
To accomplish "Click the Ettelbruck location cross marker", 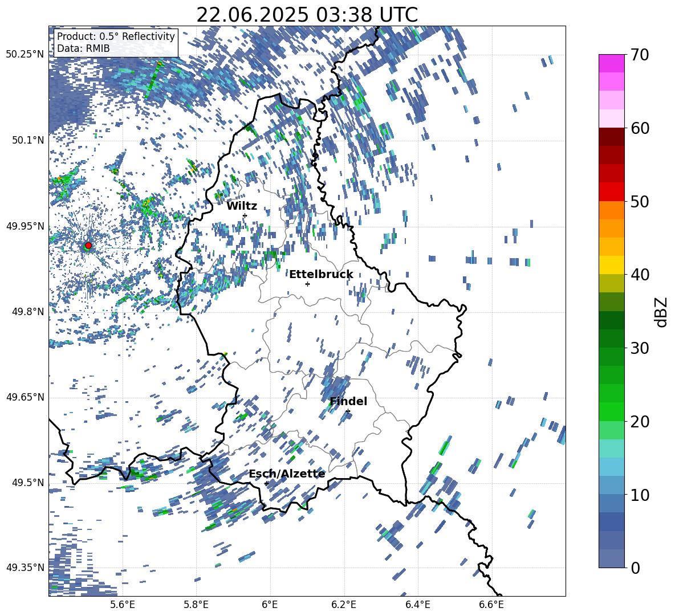I will coord(307,284).
